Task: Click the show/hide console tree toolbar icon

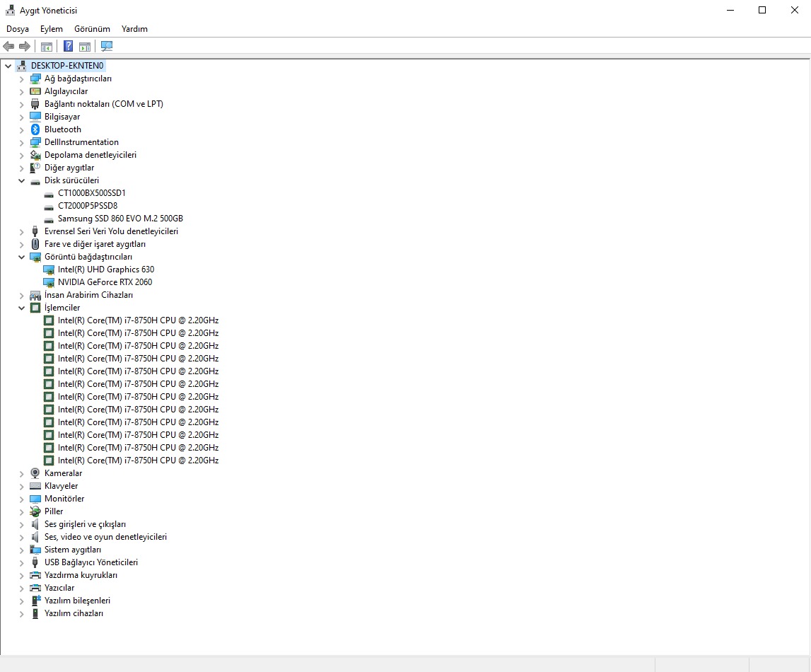Action: [x=47, y=47]
